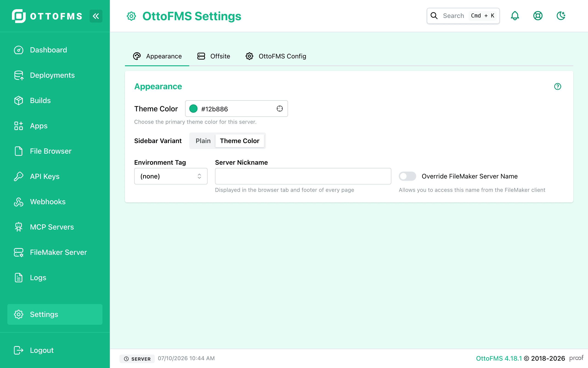Collapse the sidebar with double-chevron button
588x368 pixels.
[x=96, y=16]
